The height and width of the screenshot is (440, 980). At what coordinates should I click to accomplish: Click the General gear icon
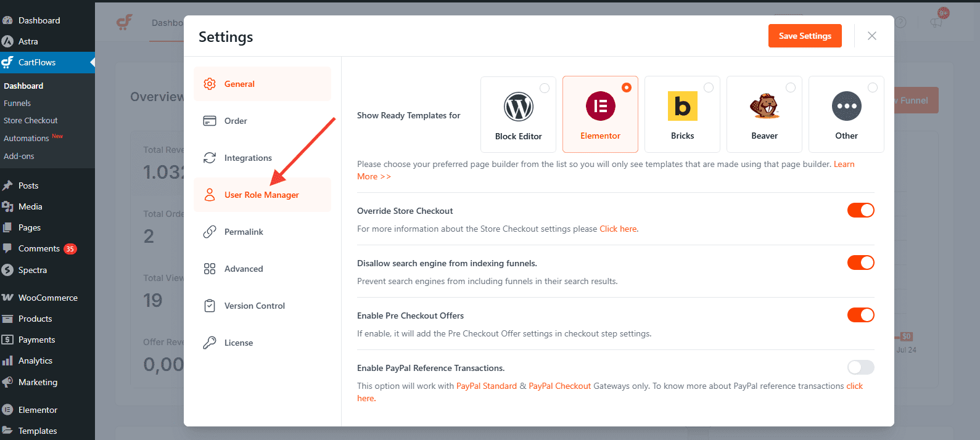click(210, 84)
